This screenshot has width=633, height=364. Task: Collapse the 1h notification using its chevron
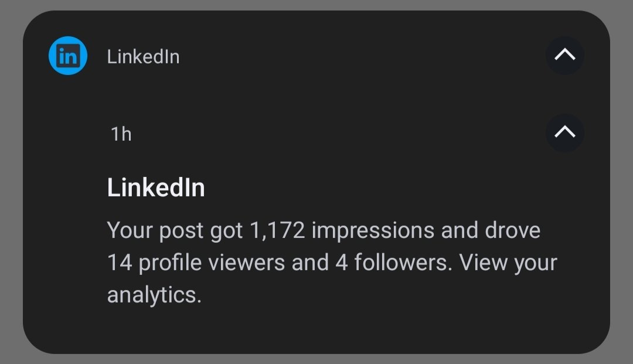click(x=565, y=132)
